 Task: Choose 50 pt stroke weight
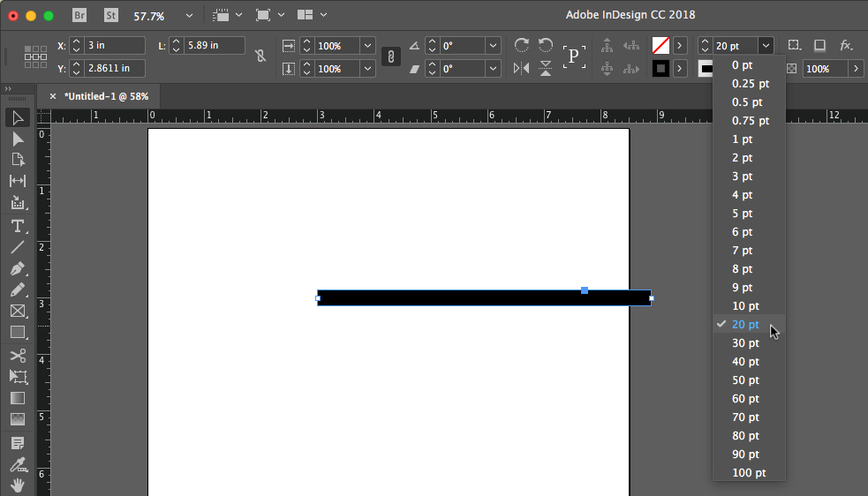coord(745,380)
